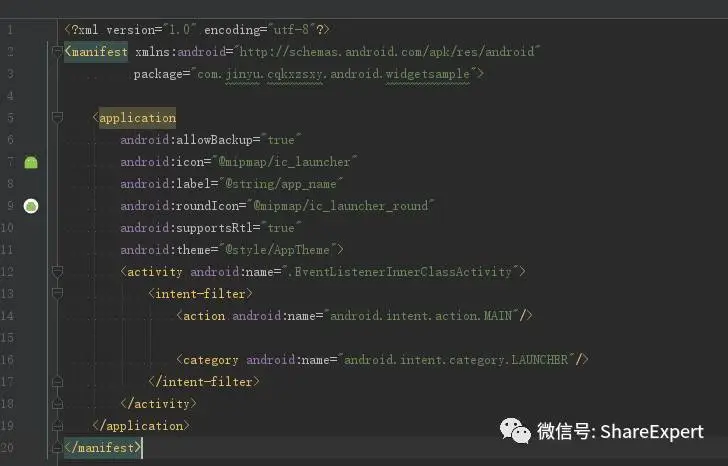Click the closing intent-filter tag
Viewport: 728px width, 466px height.
(204, 382)
